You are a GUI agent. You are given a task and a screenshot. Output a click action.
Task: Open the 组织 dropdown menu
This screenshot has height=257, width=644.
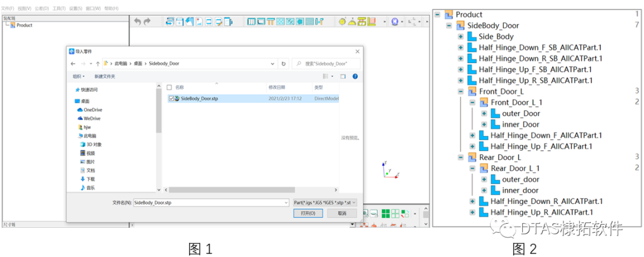[79, 76]
